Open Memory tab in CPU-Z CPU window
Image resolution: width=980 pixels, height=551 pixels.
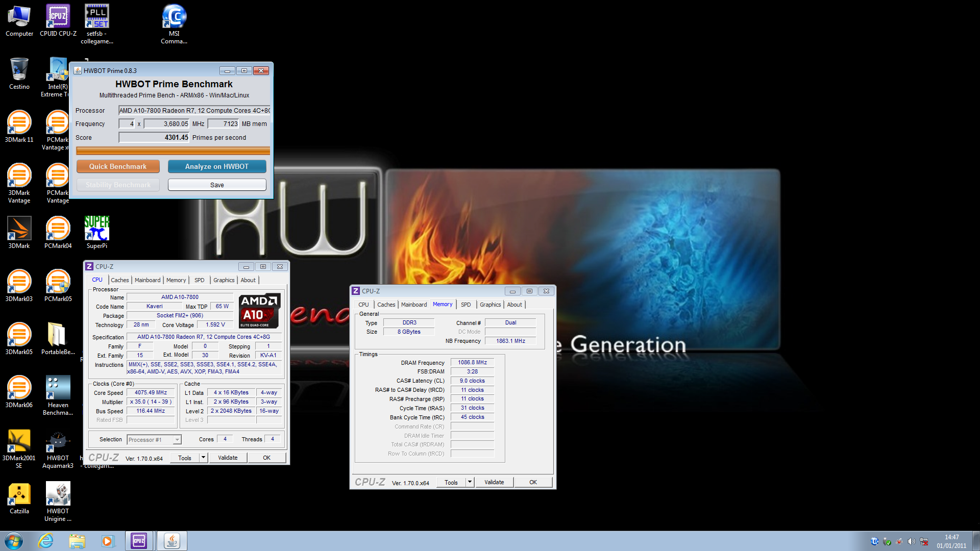tap(176, 280)
